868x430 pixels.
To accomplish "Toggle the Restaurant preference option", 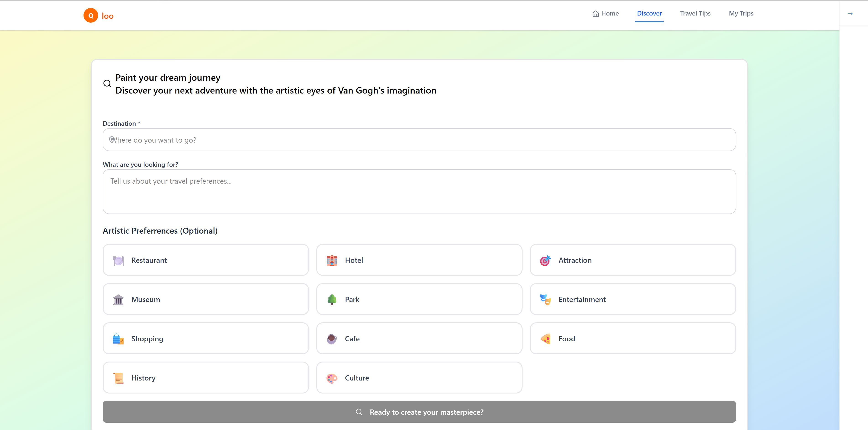I will click(206, 260).
